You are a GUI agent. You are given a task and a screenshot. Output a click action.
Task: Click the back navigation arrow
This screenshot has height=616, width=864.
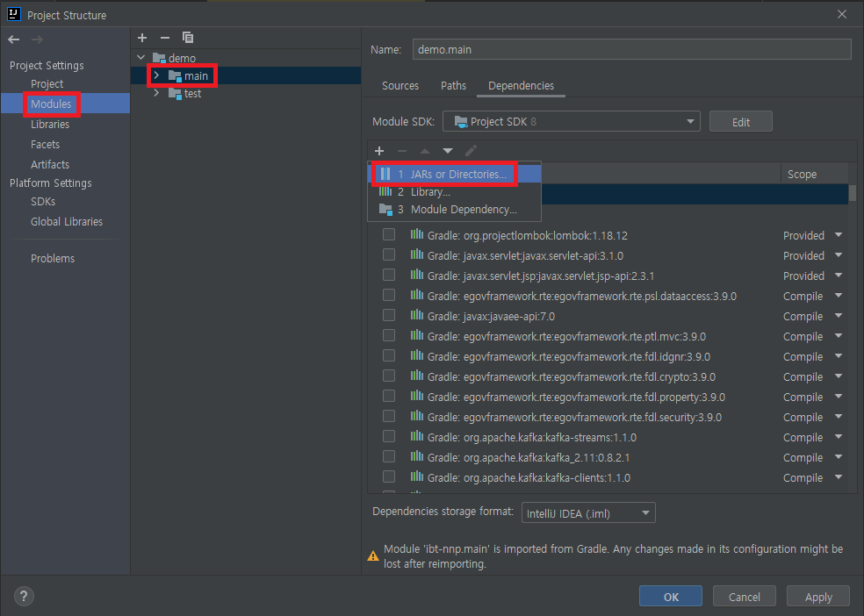pyautogui.click(x=14, y=39)
